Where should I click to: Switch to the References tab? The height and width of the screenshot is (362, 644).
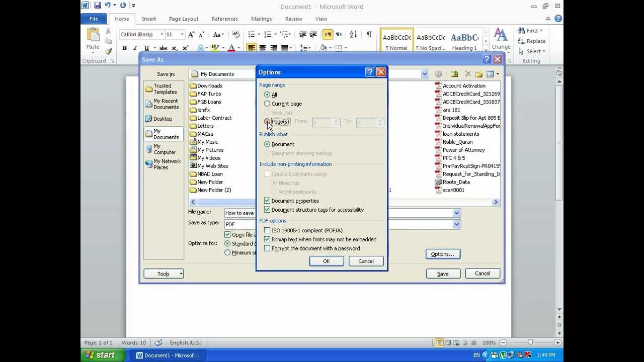click(x=225, y=19)
